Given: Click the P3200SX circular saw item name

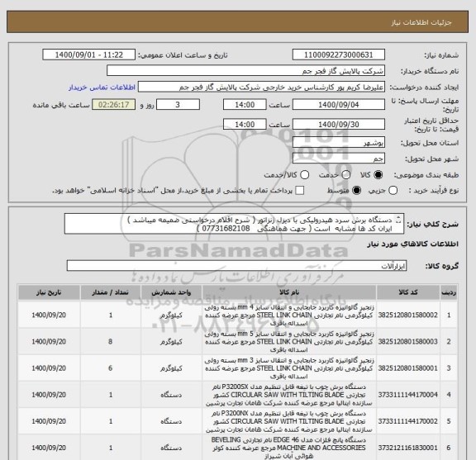Looking at the screenshot, I should pos(289,395).
